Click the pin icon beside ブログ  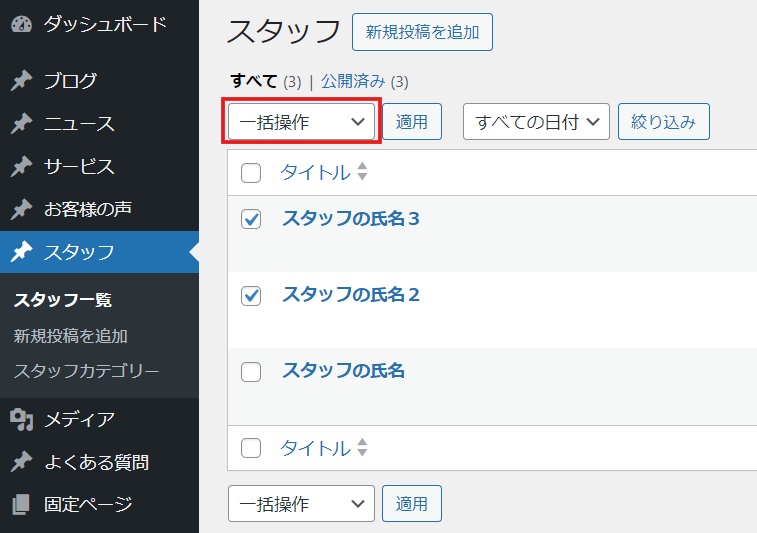[x=21, y=81]
